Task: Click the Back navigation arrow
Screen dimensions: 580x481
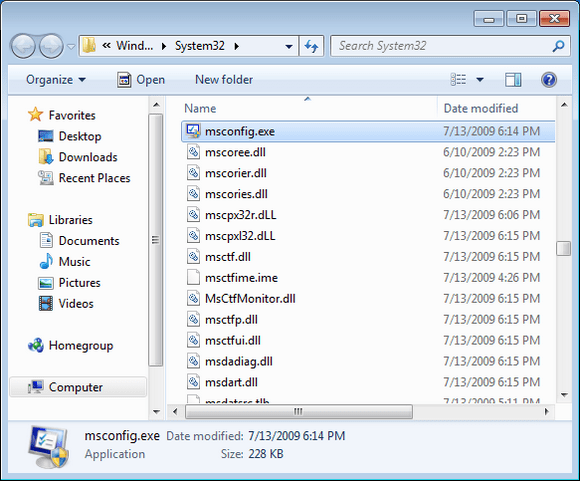Action: (x=23, y=46)
